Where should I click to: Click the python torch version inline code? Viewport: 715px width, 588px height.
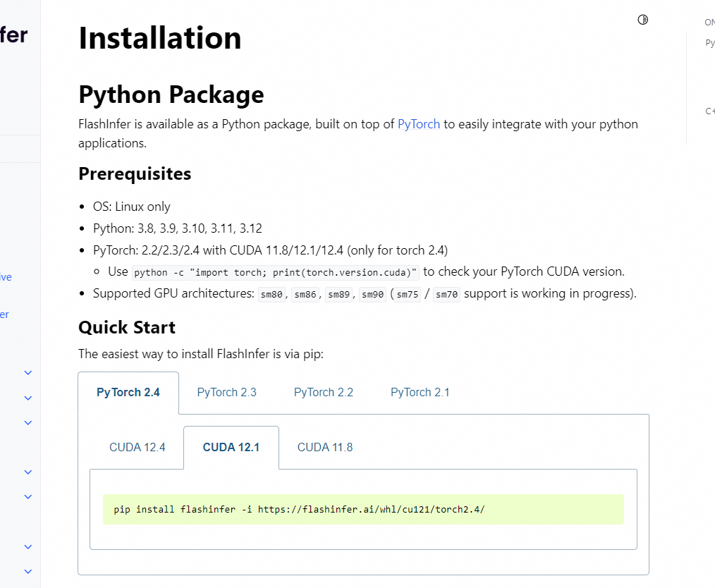(x=276, y=272)
